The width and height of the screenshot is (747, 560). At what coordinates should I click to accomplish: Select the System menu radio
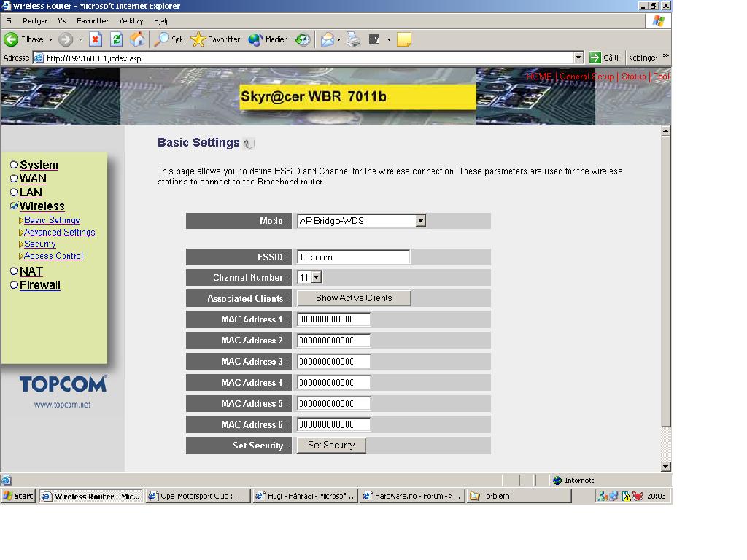tap(14, 165)
